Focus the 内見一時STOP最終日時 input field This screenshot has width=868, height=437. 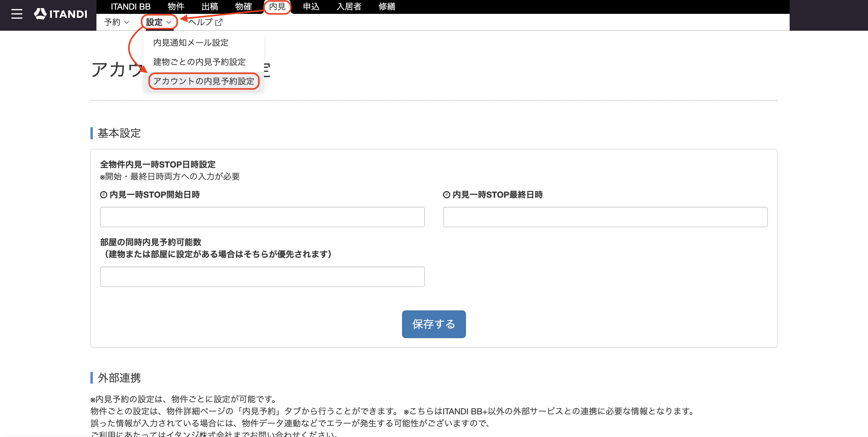(x=605, y=217)
